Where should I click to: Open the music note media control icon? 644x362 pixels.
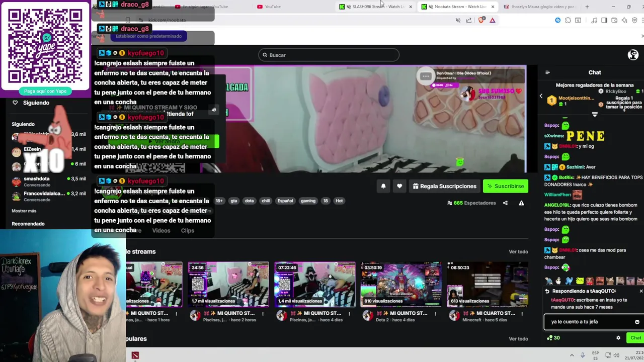[x=595, y=20]
